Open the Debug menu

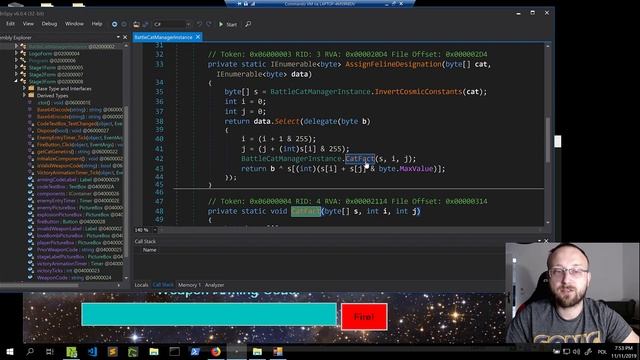[49, 24]
